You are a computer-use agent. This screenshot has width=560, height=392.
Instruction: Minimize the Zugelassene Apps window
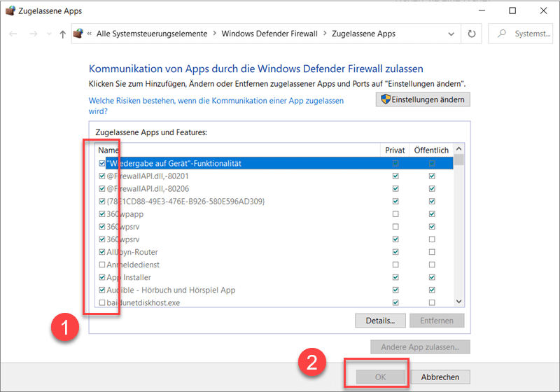click(x=482, y=10)
